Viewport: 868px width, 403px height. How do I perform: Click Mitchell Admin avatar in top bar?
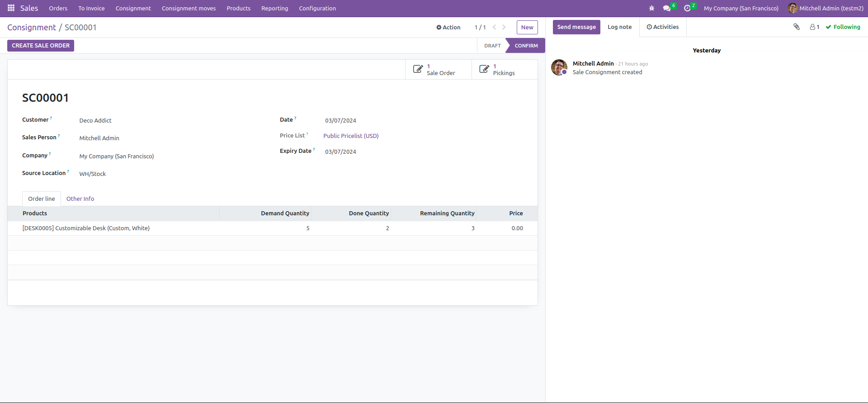pyautogui.click(x=793, y=8)
